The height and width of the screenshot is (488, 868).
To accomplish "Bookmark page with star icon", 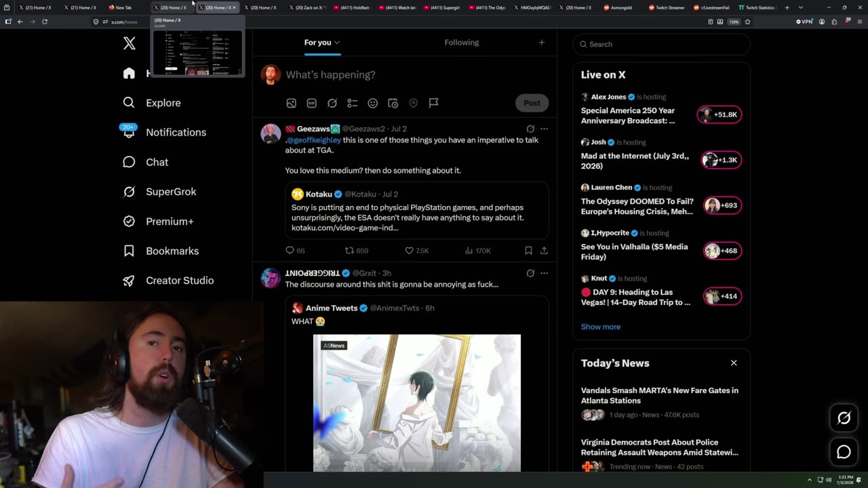I will 747,22.
